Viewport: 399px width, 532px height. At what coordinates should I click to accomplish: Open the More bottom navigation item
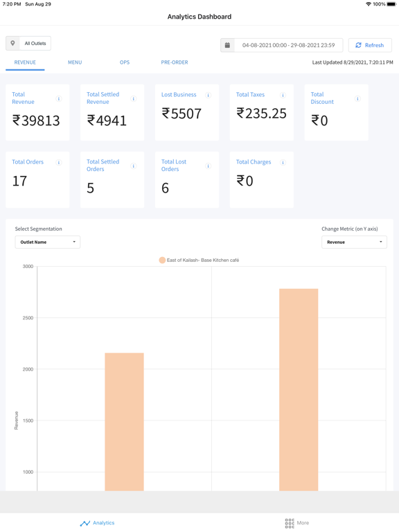[x=297, y=523]
